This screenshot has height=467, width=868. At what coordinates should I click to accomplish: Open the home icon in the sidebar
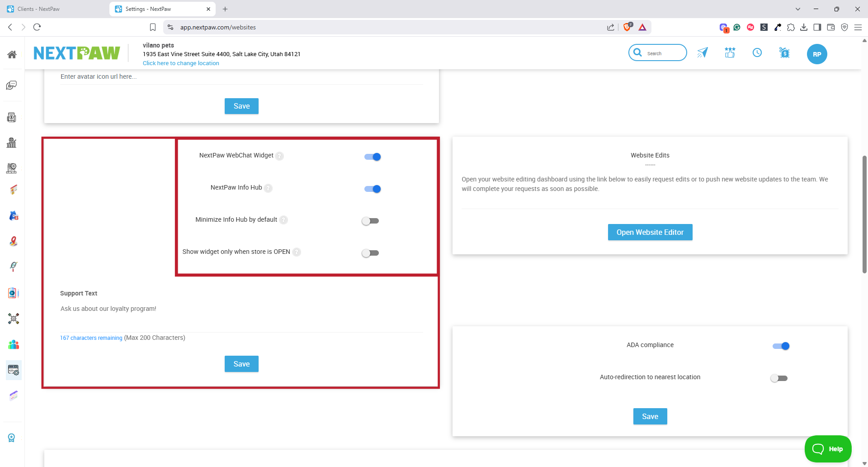click(12, 54)
